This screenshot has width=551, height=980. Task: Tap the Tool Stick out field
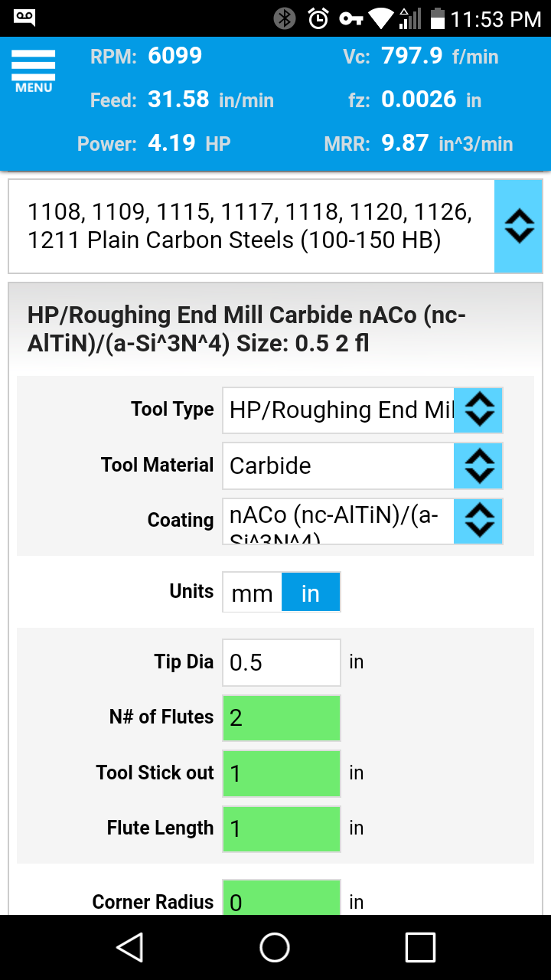281,773
